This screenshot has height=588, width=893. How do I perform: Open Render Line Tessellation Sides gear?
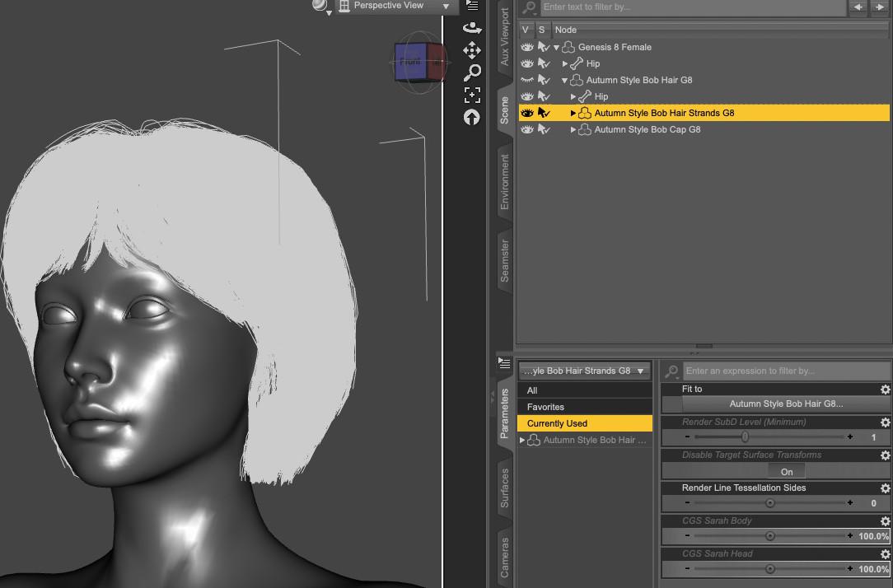pos(885,488)
